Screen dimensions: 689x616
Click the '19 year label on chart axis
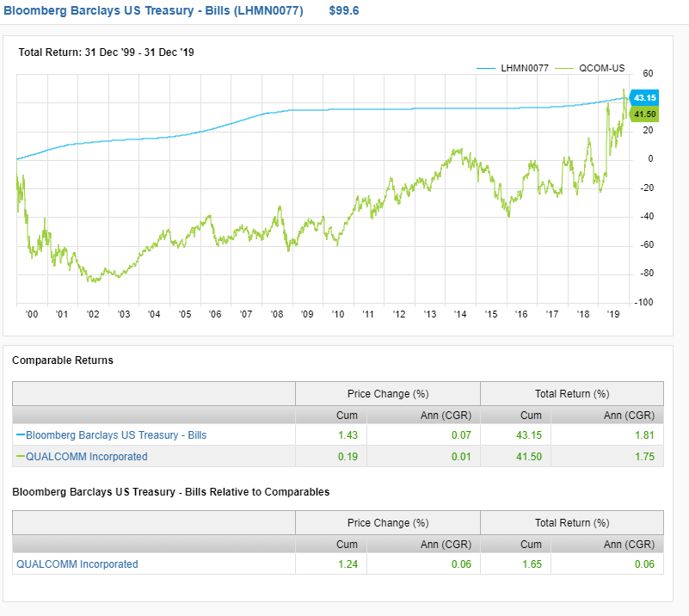click(x=613, y=314)
